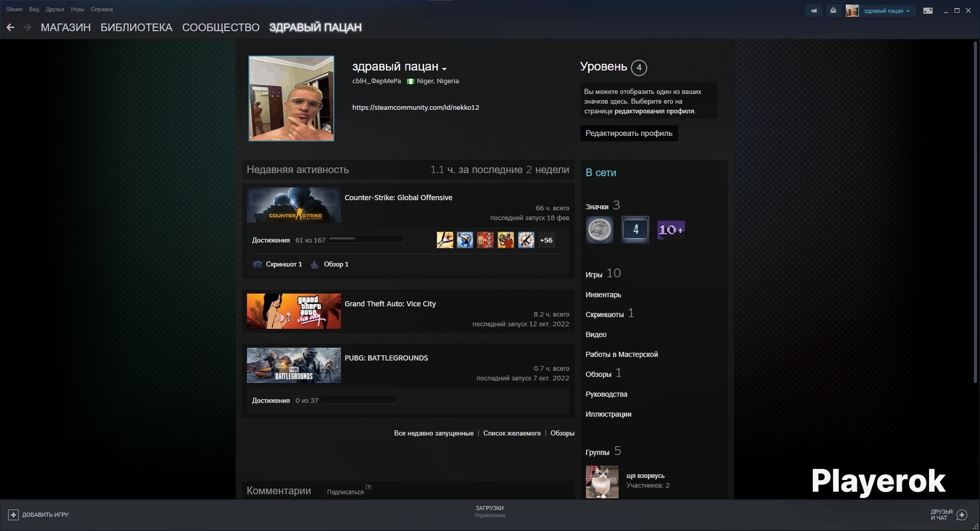Image resolution: width=980 pixels, height=531 pixels.
Task: Open the Руководства link
Action: tap(606, 394)
